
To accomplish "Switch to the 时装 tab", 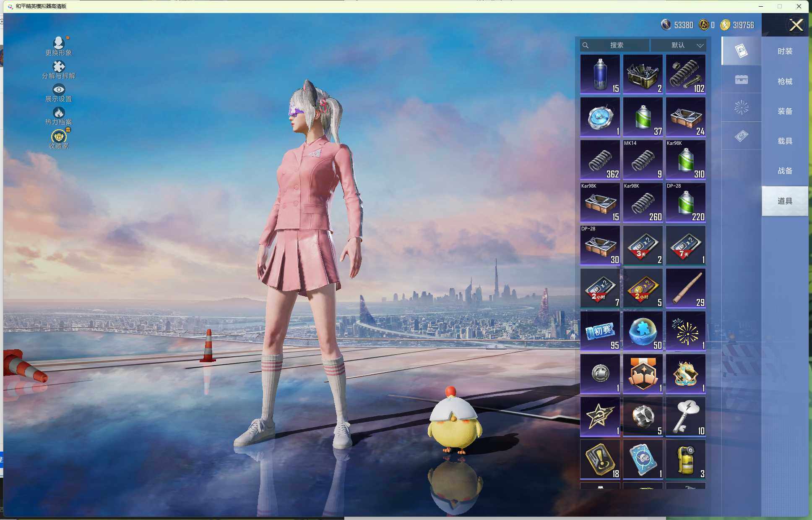I will [x=784, y=51].
